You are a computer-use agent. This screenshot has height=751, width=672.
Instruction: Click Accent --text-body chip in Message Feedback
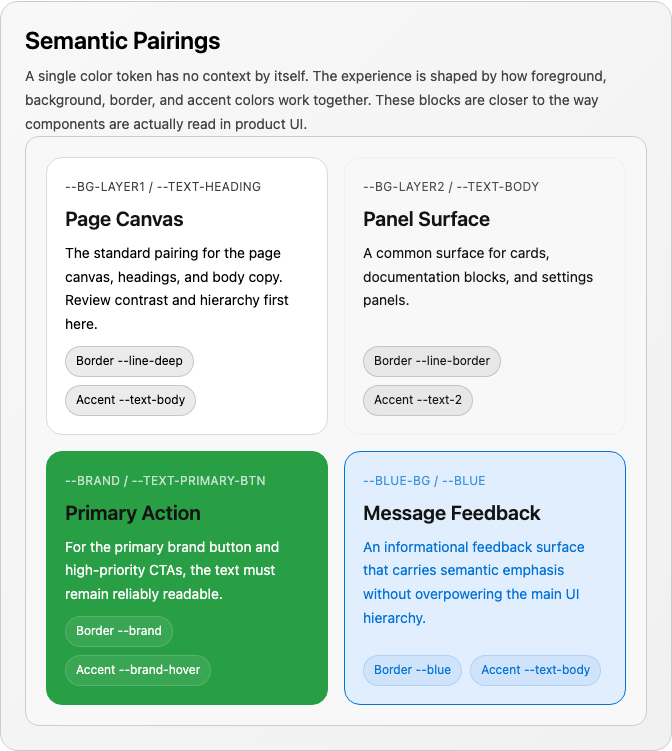coord(535,670)
